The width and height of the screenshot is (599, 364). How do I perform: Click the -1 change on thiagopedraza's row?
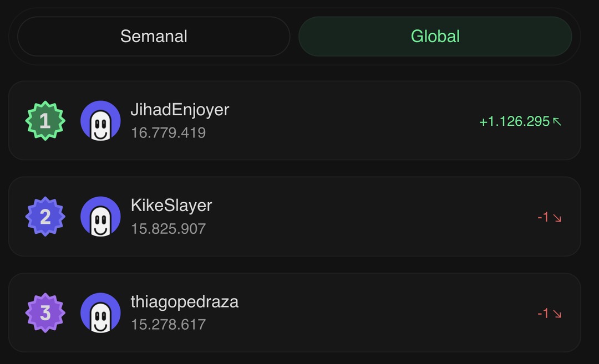543,313
